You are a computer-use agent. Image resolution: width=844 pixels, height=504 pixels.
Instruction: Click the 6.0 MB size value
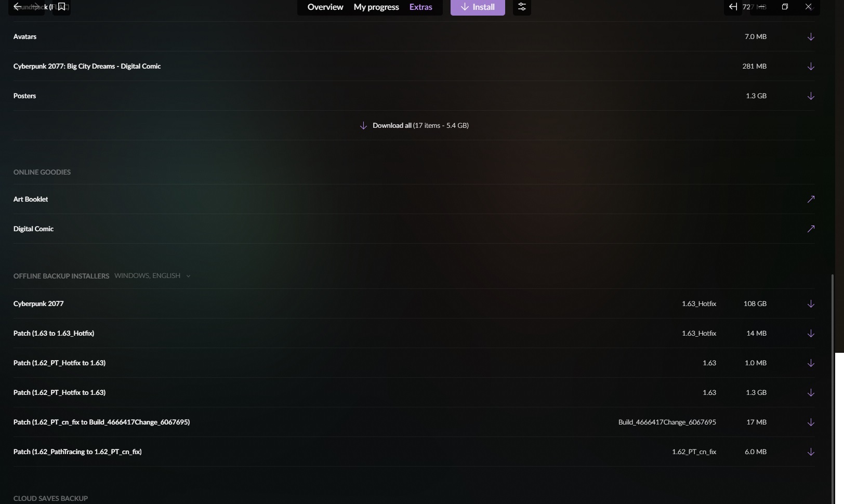pyautogui.click(x=755, y=452)
